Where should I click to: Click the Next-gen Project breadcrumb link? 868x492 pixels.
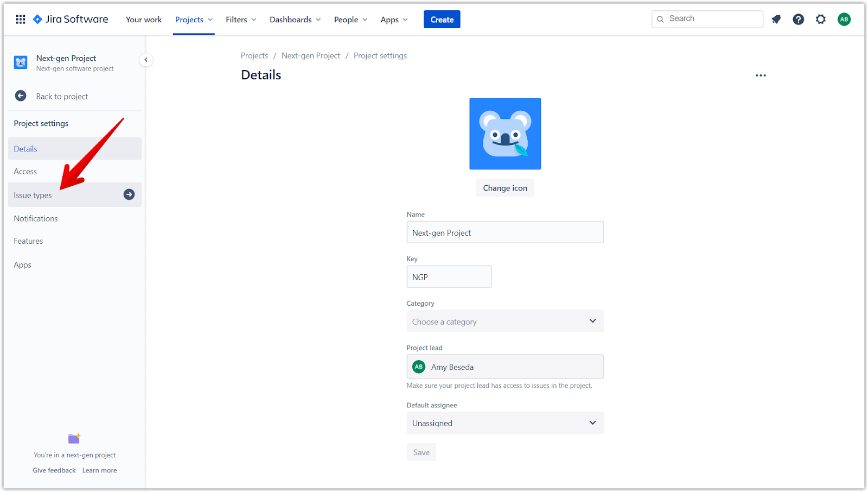[311, 56]
